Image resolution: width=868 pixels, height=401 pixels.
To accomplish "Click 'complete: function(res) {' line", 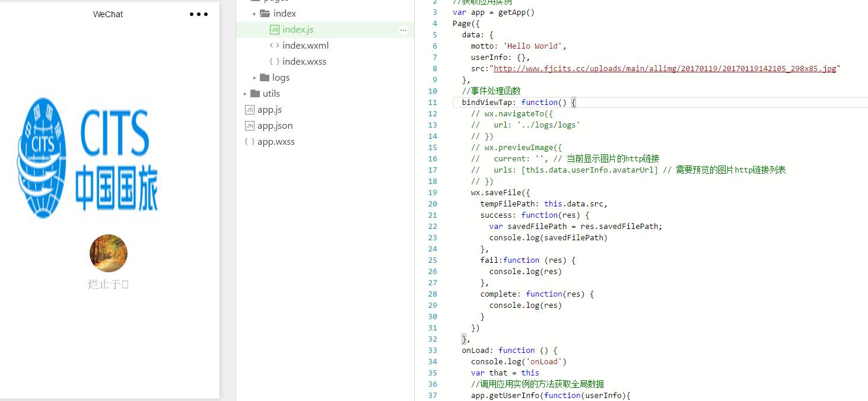I will [x=537, y=294].
